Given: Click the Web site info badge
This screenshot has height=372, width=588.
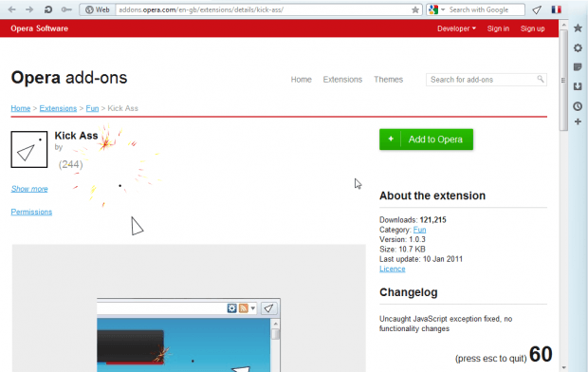Looking at the screenshot, I should (x=97, y=9).
